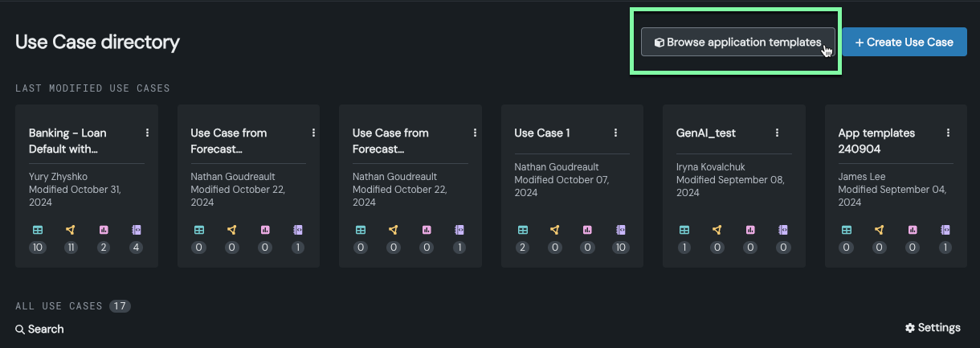The image size is (980, 348).
Task: Click pink apps icon on Use Case 1 card
Action: point(587,230)
